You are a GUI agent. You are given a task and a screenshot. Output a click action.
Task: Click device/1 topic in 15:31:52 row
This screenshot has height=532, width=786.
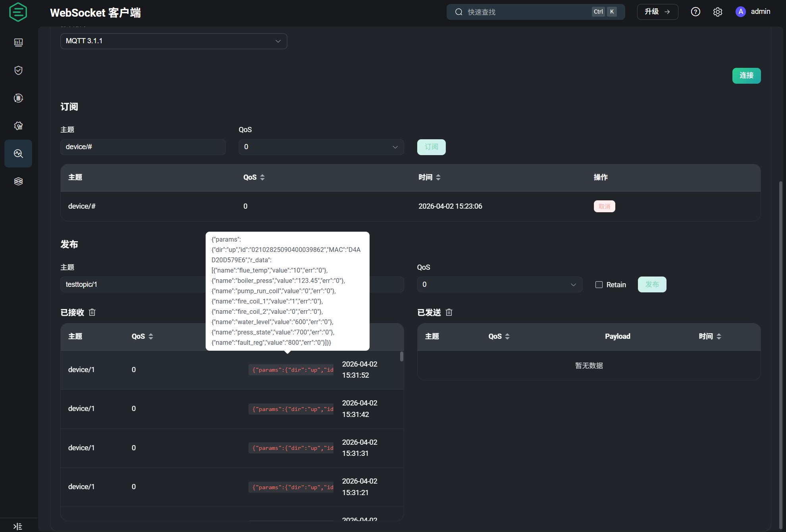(81, 370)
